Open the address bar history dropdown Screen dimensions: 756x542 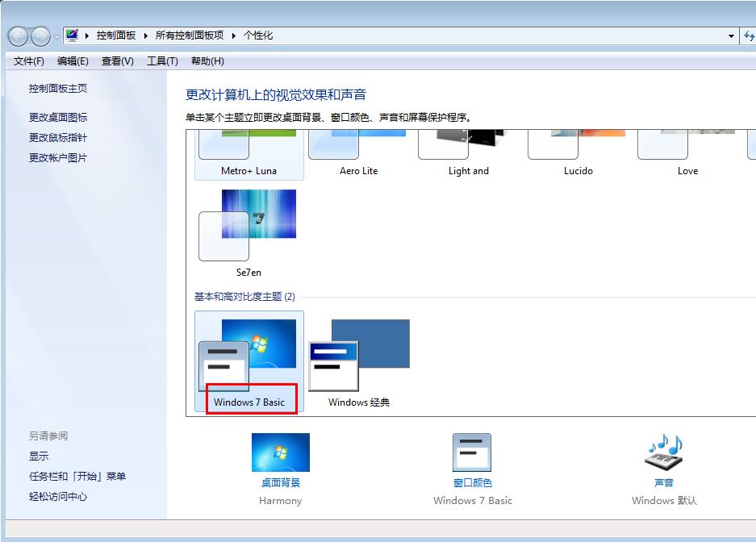tap(731, 35)
